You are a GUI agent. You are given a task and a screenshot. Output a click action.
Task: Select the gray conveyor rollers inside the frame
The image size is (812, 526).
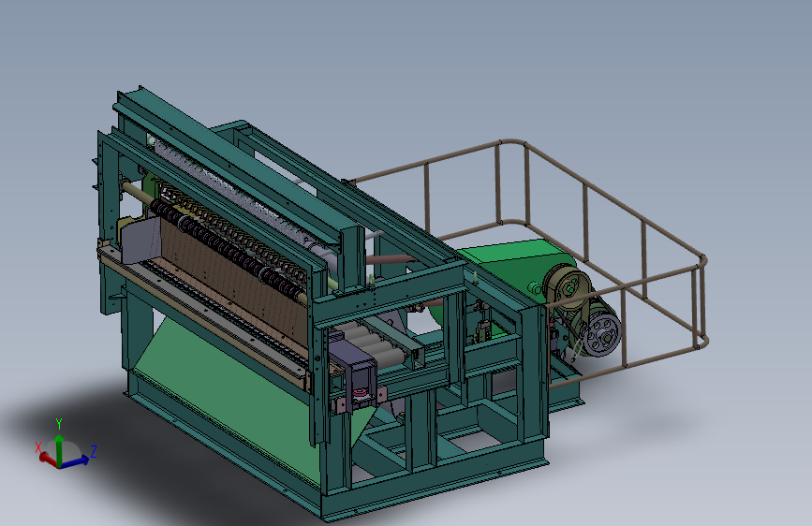point(374,344)
